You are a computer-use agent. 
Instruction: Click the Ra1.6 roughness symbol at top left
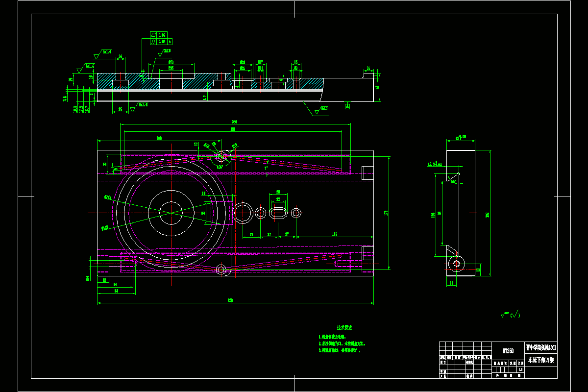pyautogui.click(x=107, y=51)
